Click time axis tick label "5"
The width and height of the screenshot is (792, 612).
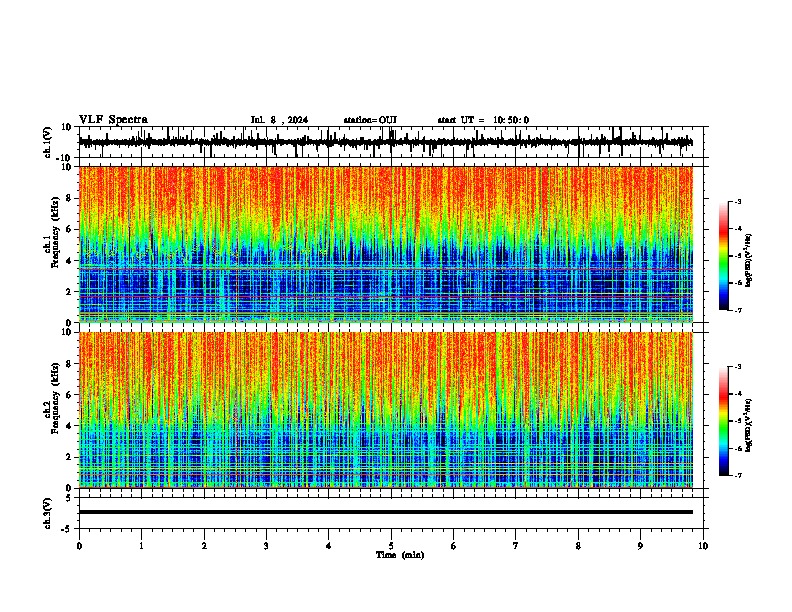point(391,546)
